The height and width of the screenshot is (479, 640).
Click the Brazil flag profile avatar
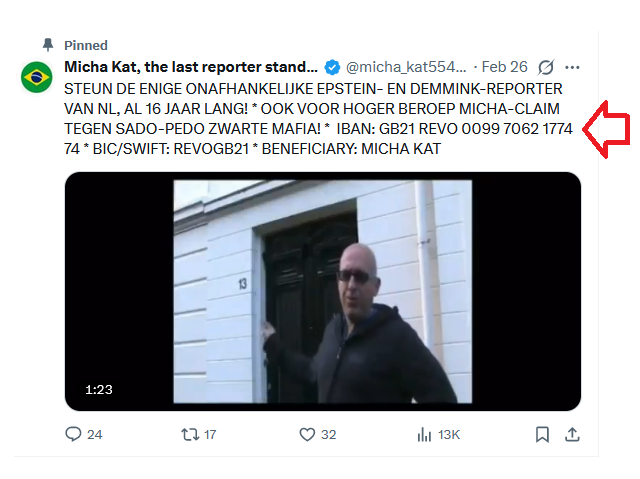click(37, 77)
